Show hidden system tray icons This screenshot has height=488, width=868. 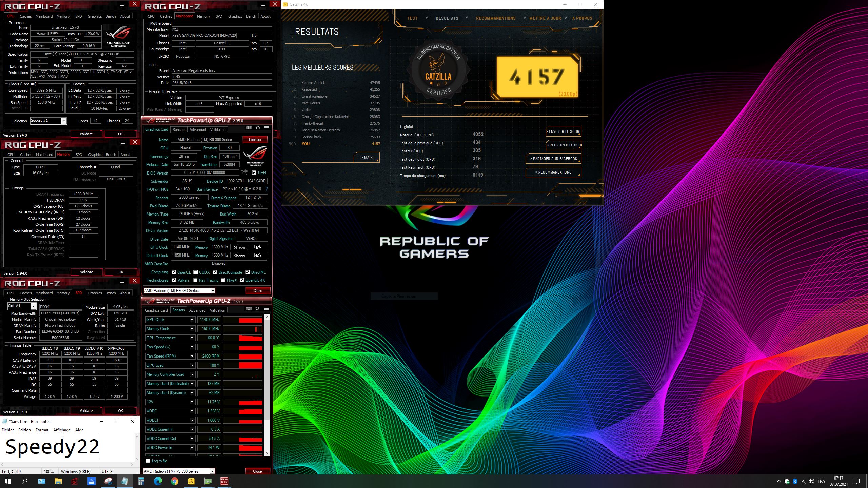click(778, 481)
